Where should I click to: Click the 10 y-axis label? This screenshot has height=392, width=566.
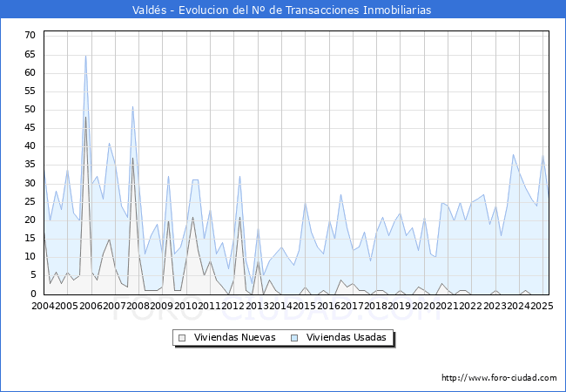tap(30, 257)
